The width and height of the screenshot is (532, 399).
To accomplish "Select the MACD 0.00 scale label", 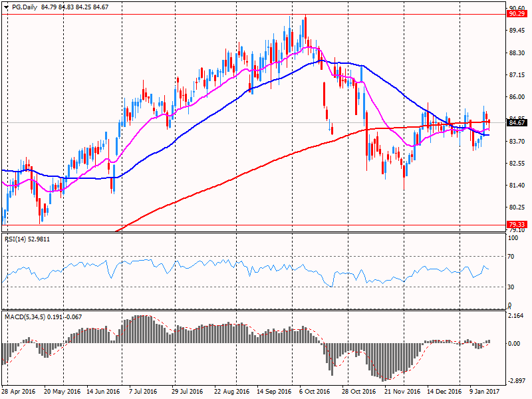I will coord(515,344).
